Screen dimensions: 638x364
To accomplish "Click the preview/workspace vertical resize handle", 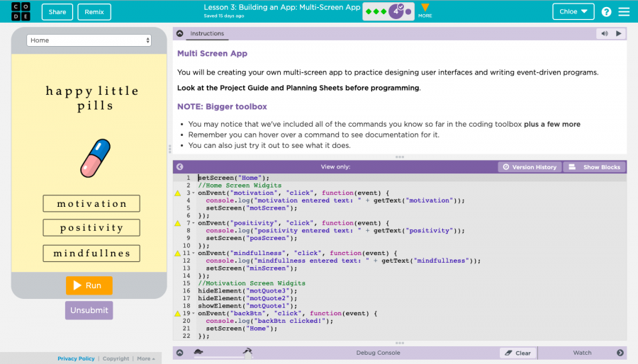I will tap(169, 149).
